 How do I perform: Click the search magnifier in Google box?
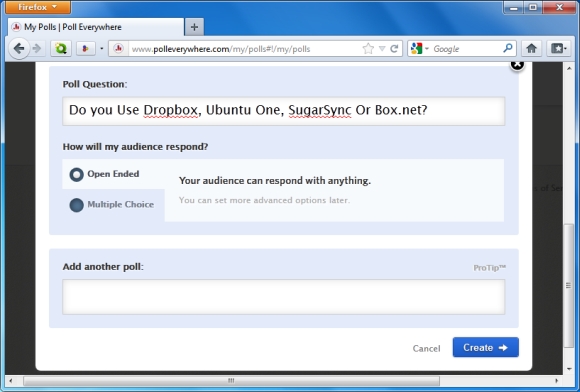point(508,48)
